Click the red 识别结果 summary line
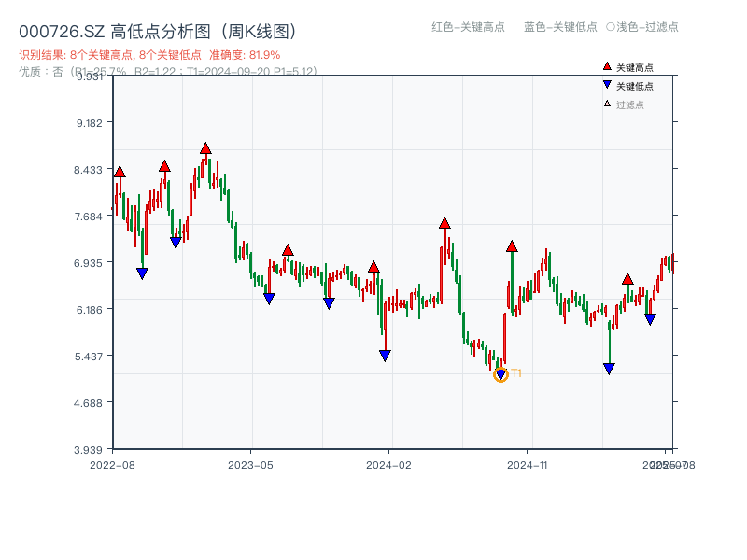 (149, 55)
